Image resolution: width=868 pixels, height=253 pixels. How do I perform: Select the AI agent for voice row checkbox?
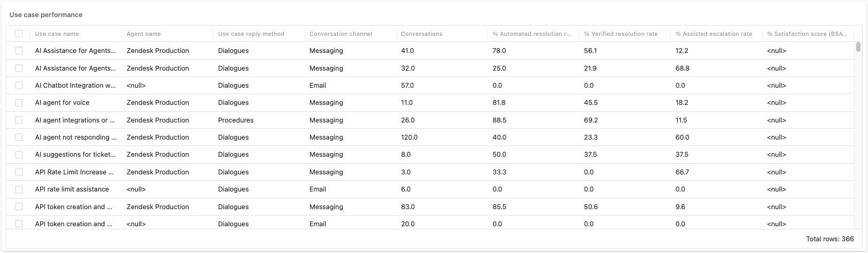coord(19,103)
